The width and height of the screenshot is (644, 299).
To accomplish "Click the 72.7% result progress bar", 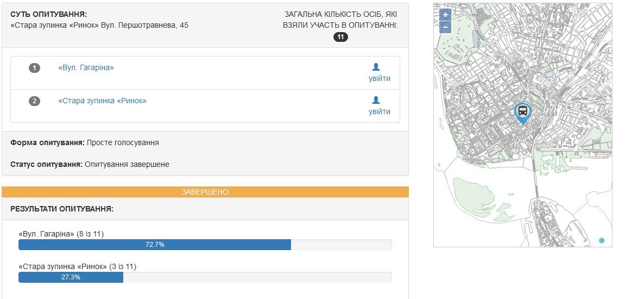I will point(155,245).
